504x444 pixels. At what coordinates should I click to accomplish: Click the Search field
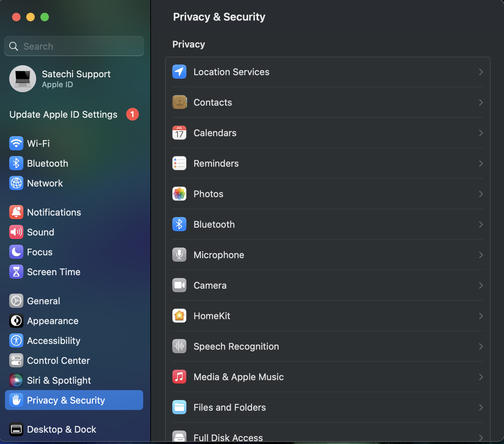click(74, 46)
